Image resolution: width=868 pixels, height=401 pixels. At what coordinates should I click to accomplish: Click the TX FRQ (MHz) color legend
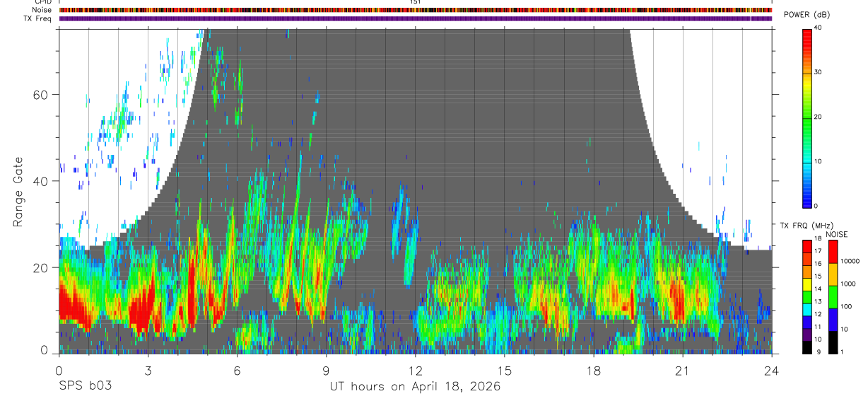coord(807,297)
